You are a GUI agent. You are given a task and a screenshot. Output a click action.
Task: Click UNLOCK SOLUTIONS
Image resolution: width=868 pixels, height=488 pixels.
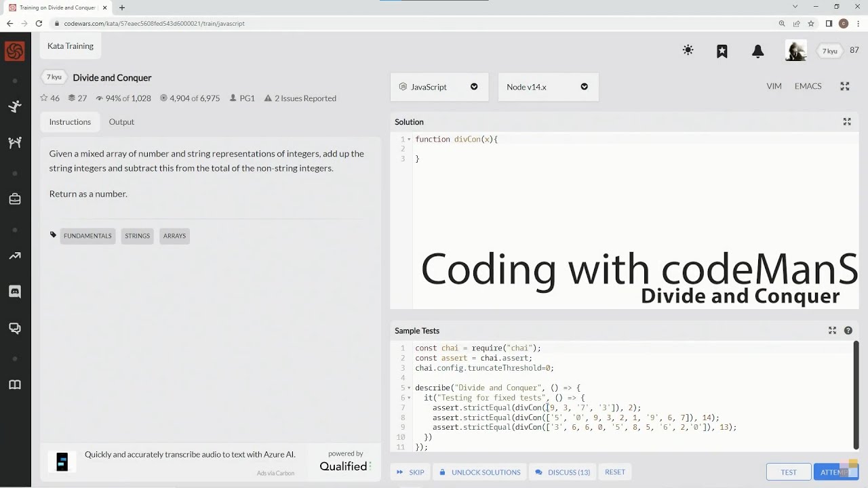[x=480, y=472]
